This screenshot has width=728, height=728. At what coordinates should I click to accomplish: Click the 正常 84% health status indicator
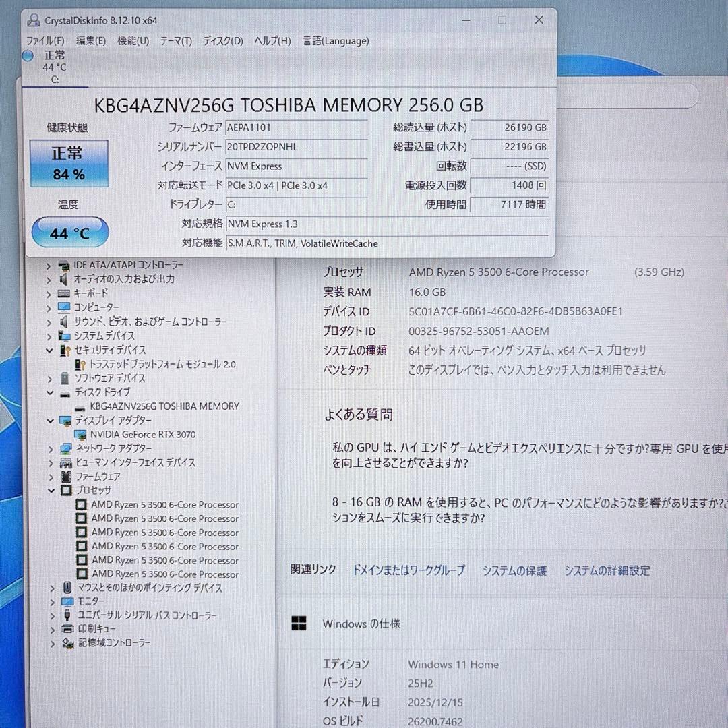pos(68,162)
